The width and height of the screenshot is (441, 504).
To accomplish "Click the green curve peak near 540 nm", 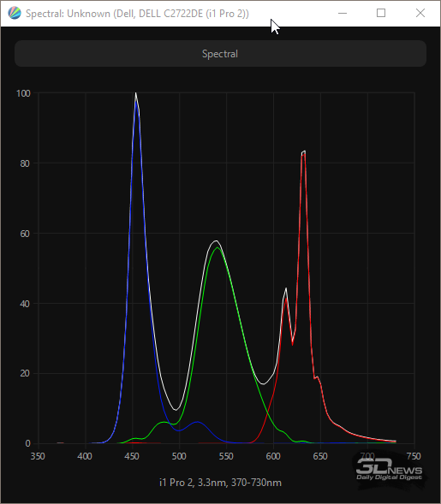I will pyautogui.click(x=218, y=247).
